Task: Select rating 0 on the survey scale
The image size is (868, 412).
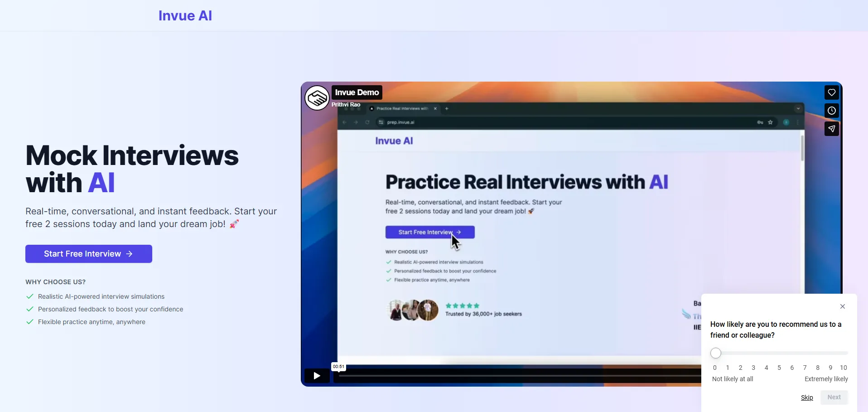Action: point(715,368)
